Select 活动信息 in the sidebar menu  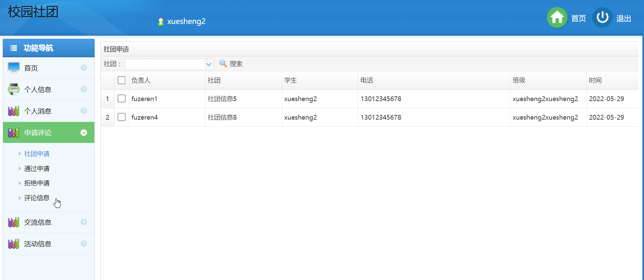point(49,244)
